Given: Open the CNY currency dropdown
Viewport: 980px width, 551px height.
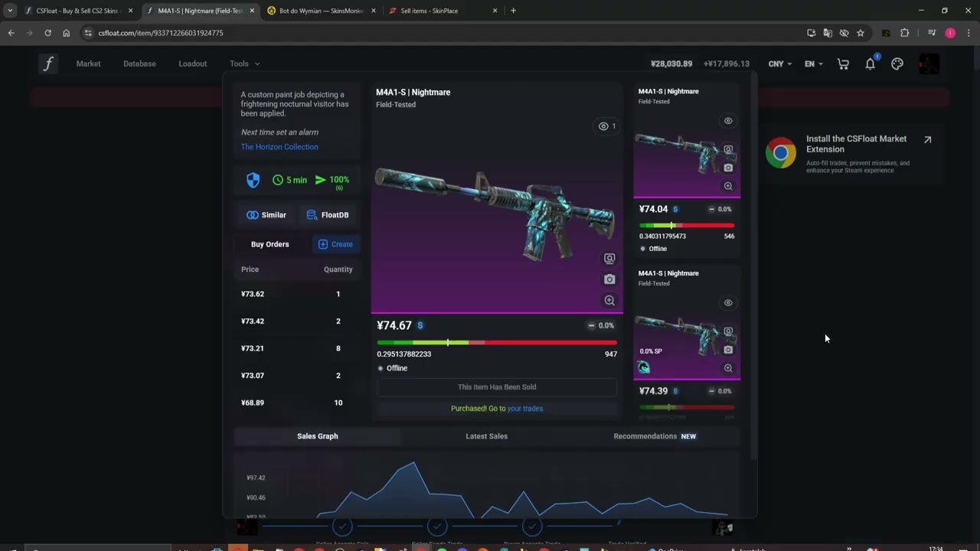Looking at the screenshot, I should coord(780,64).
